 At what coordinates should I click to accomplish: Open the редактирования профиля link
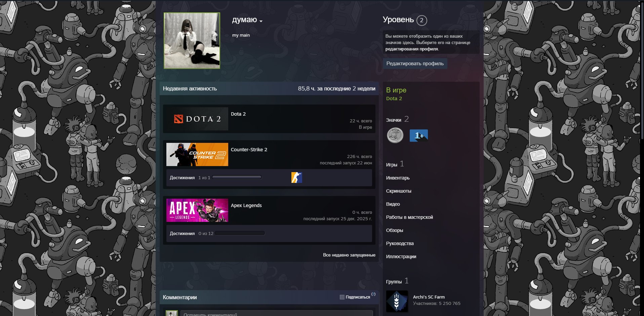412,49
